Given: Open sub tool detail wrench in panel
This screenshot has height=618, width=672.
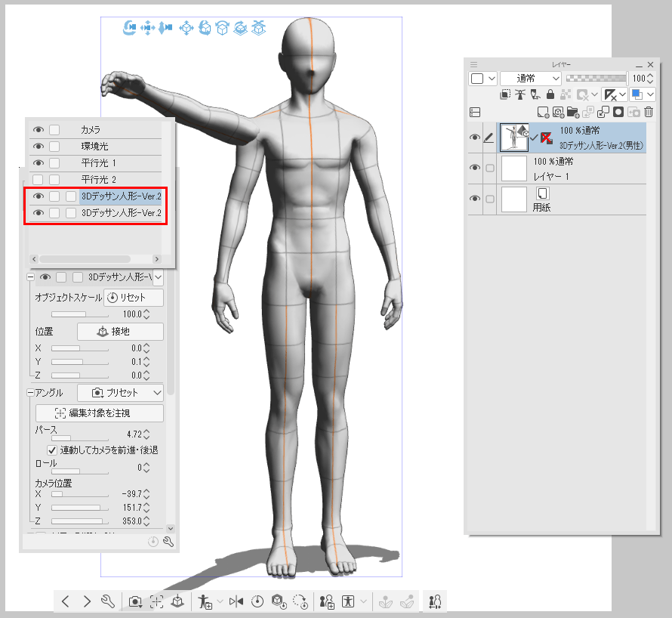Looking at the screenshot, I should coord(168,542).
